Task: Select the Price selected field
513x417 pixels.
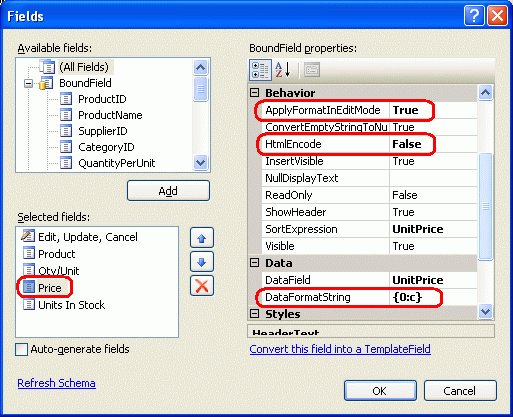Action: tap(50, 288)
